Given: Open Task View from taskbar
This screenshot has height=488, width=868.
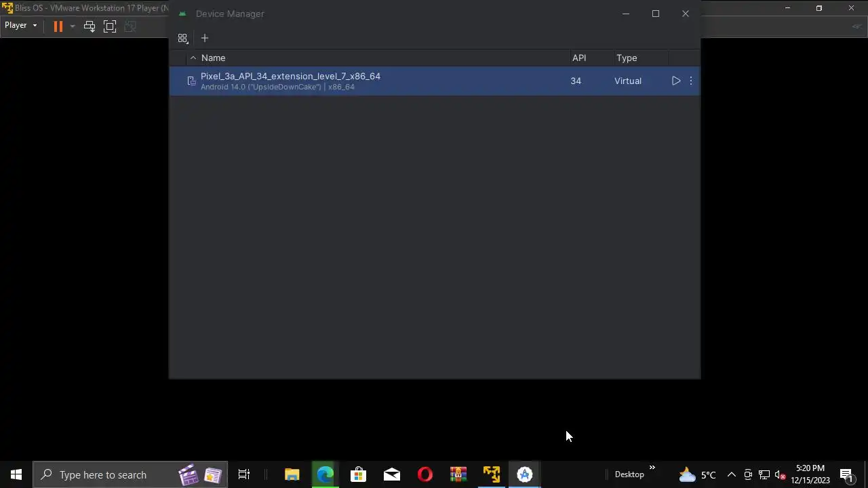Looking at the screenshot, I should click(244, 474).
